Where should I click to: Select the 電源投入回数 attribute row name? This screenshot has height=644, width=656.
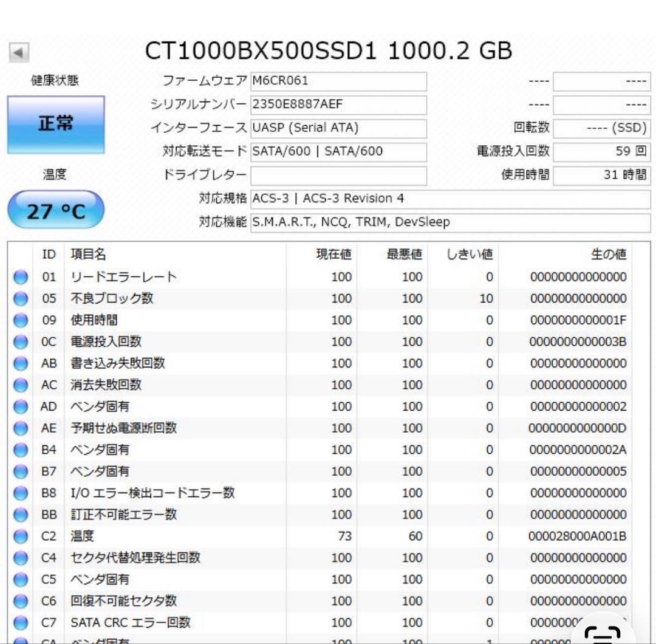pyautogui.click(x=106, y=342)
